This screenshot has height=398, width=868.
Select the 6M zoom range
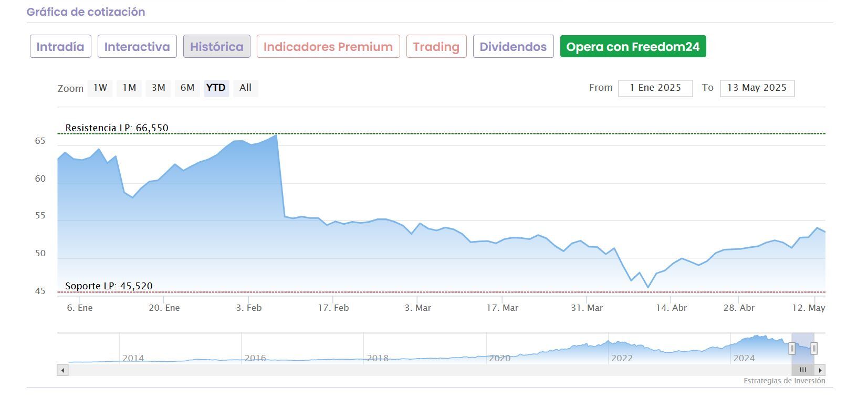(x=187, y=88)
